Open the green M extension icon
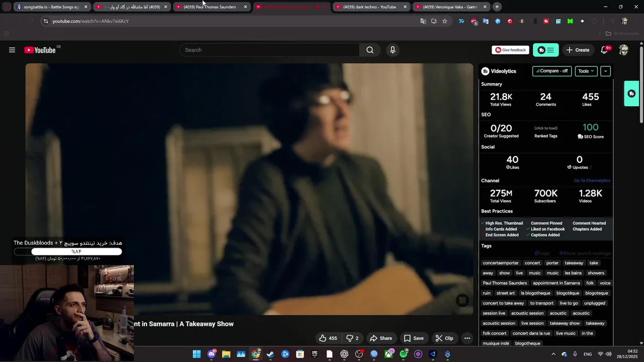 (x=570, y=21)
